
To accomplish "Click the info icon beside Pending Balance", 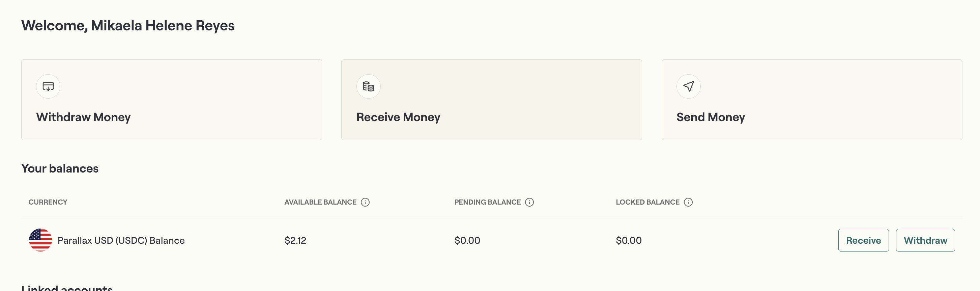I will point(529,202).
